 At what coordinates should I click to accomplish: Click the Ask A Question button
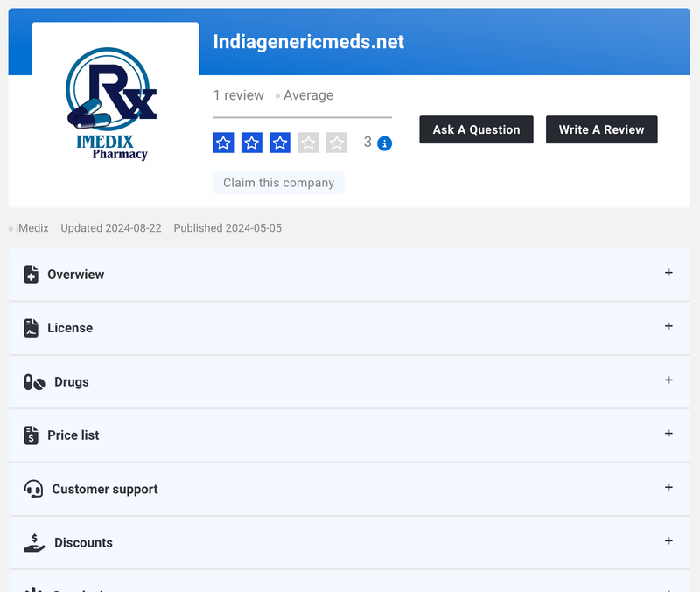click(x=476, y=129)
